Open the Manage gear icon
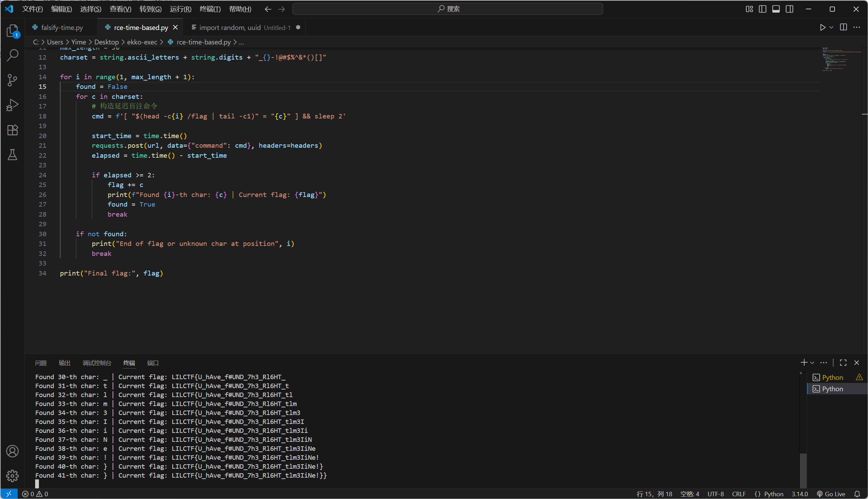 click(x=12, y=476)
